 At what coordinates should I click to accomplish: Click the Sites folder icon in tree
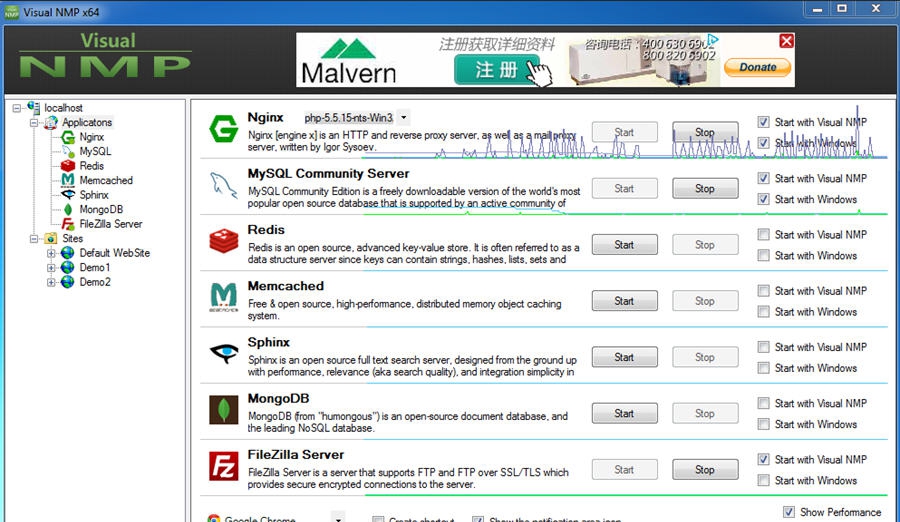click(51, 238)
